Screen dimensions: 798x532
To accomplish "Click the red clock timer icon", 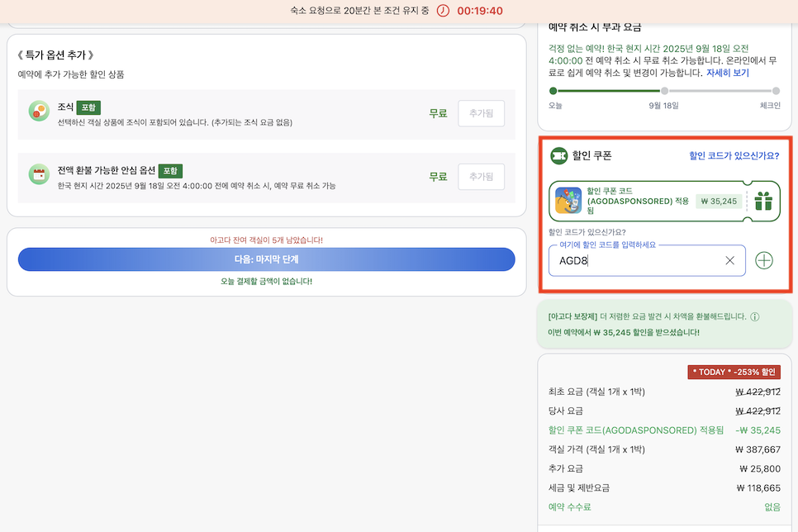I will point(444,11).
